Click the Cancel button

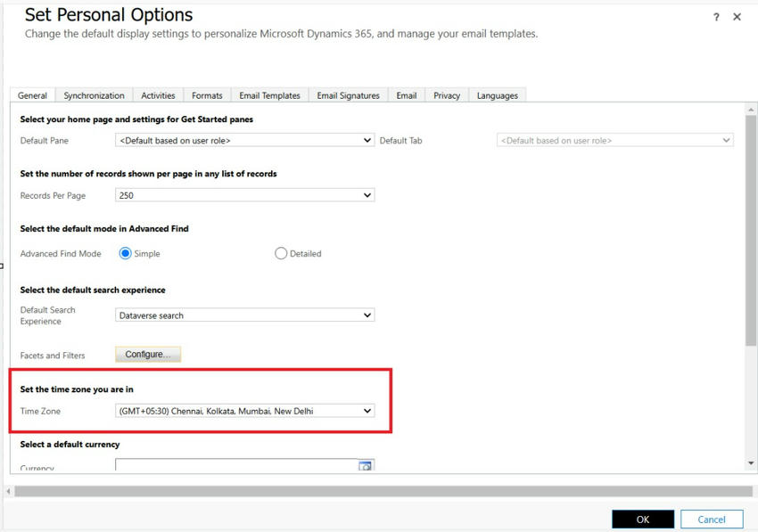711,520
